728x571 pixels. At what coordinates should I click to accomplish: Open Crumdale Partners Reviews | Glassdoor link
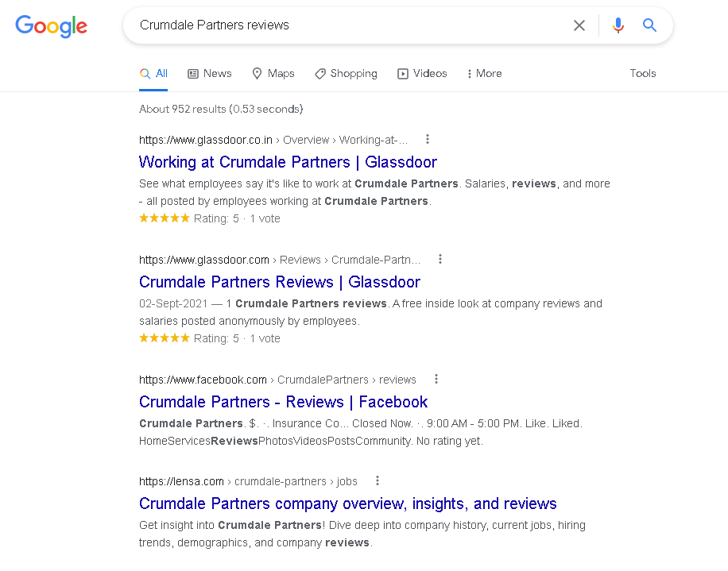click(x=280, y=282)
